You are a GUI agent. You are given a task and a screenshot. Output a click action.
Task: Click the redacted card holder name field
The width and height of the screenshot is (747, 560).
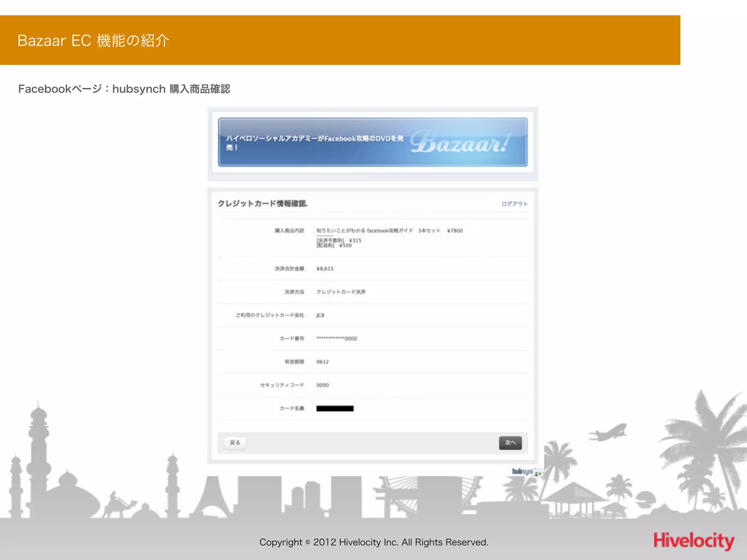point(335,409)
